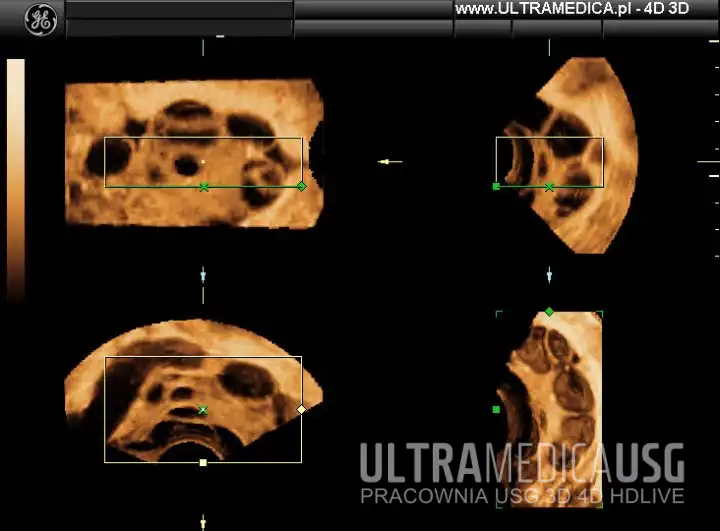The height and width of the screenshot is (531, 720).
Task: Click green render line in top-left plane
Action: coord(203,187)
